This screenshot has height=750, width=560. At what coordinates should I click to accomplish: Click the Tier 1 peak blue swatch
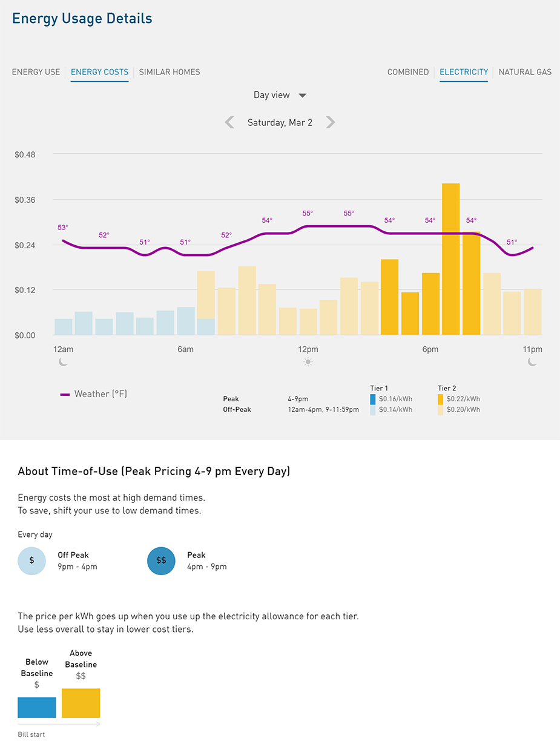(373, 399)
